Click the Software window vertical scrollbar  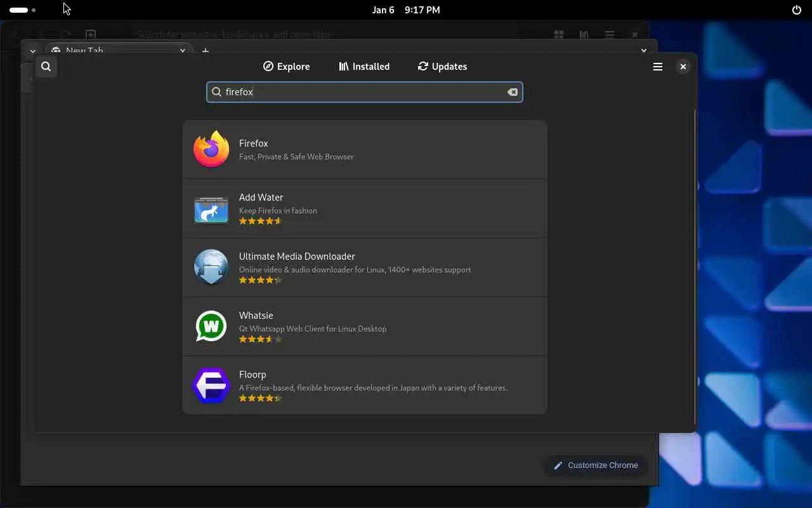click(695, 267)
